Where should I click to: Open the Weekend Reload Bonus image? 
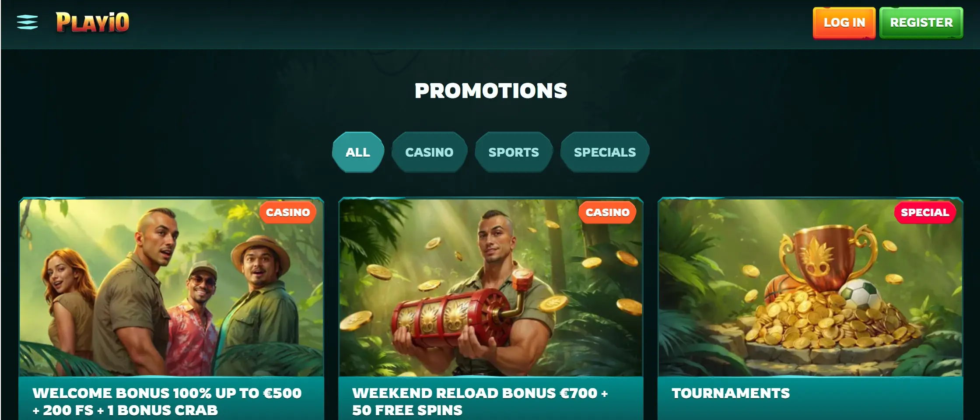click(x=490, y=287)
